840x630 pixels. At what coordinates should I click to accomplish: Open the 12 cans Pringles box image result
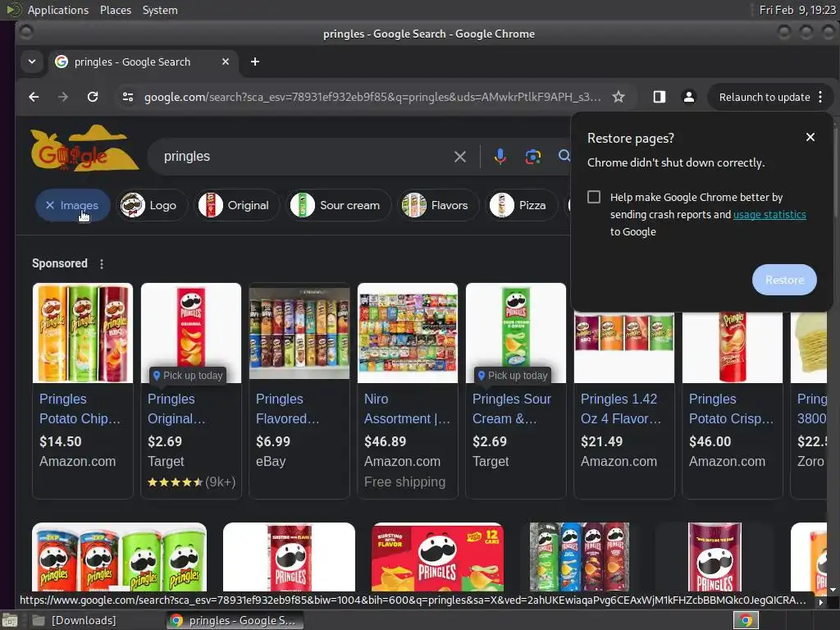438,557
